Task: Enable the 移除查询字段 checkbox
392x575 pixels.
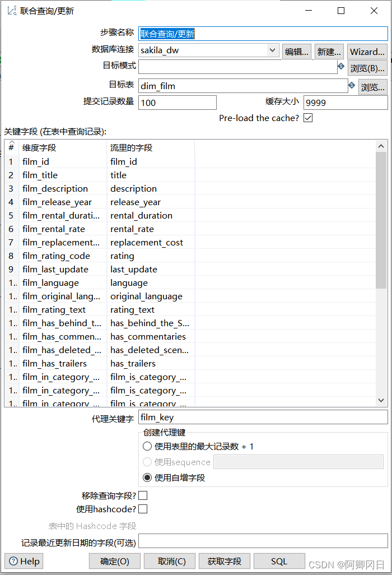Action: pyautogui.click(x=143, y=495)
